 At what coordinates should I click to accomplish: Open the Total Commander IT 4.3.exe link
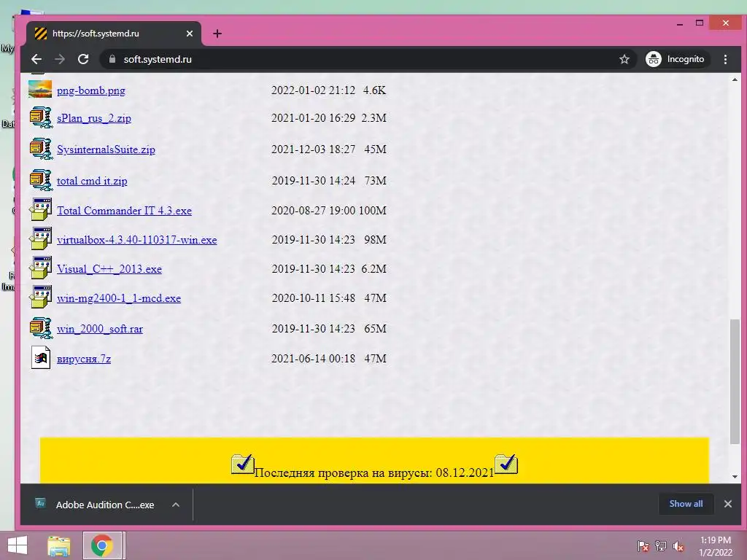[124, 211]
